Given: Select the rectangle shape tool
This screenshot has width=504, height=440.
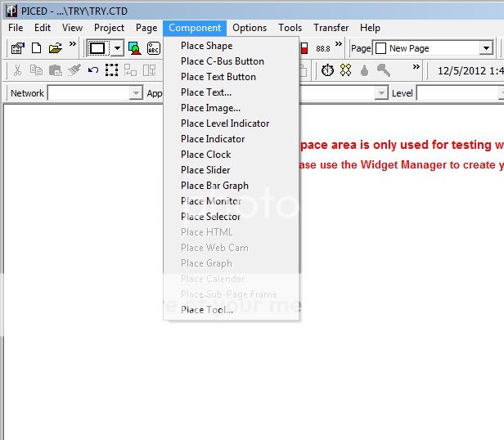Looking at the screenshot, I should (98, 48).
